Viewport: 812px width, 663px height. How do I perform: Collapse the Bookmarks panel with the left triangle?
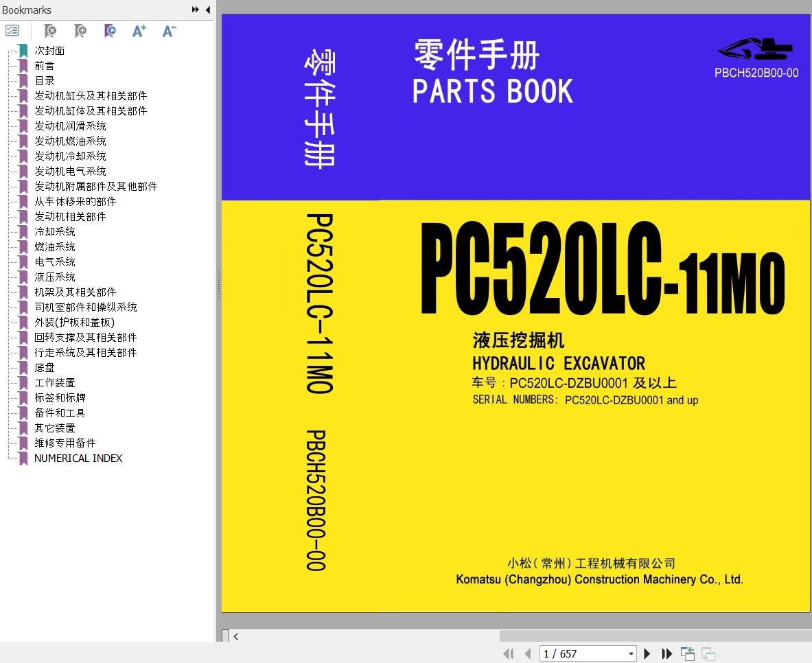tap(208, 10)
